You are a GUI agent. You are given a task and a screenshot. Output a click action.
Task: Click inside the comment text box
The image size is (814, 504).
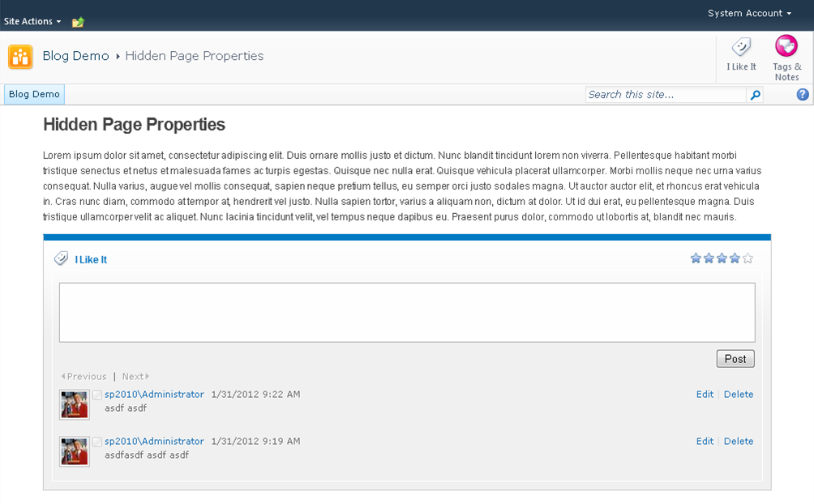(407, 313)
